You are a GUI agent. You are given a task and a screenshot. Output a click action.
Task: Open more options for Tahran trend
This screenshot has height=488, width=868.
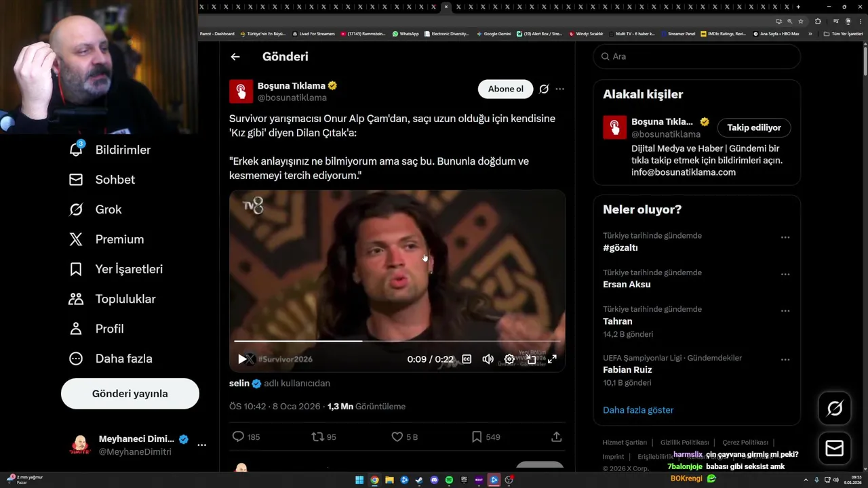pos(785,310)
